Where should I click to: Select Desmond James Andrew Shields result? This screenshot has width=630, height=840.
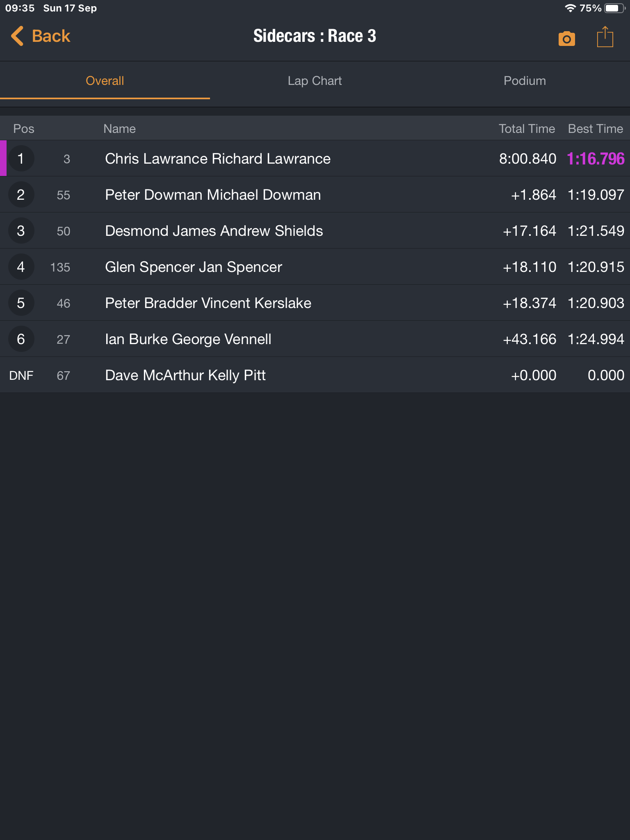(214, 231)
